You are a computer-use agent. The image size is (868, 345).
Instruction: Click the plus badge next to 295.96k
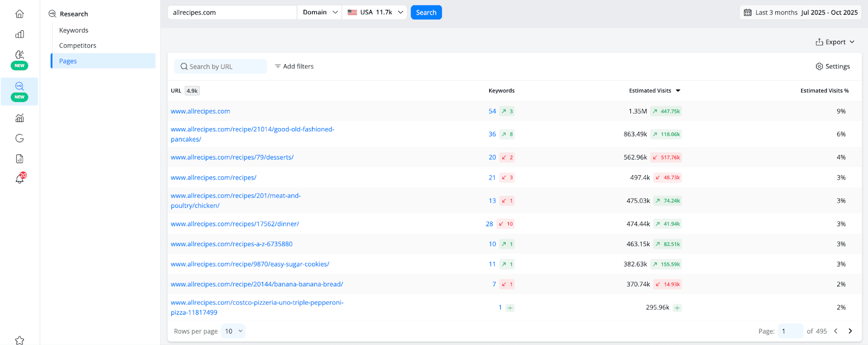[x=677, y=308]
